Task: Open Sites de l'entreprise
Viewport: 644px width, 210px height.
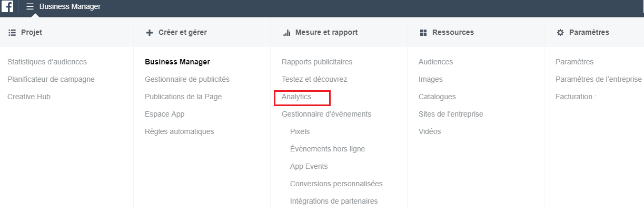Action: tap(451, 114)
